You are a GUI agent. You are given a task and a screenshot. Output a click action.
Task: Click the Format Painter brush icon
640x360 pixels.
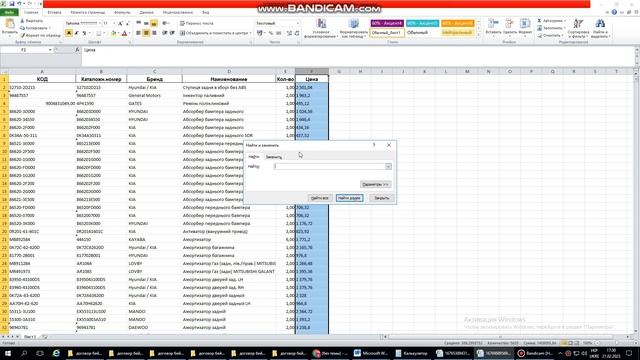pyautogui.click(x=22, y=36)
